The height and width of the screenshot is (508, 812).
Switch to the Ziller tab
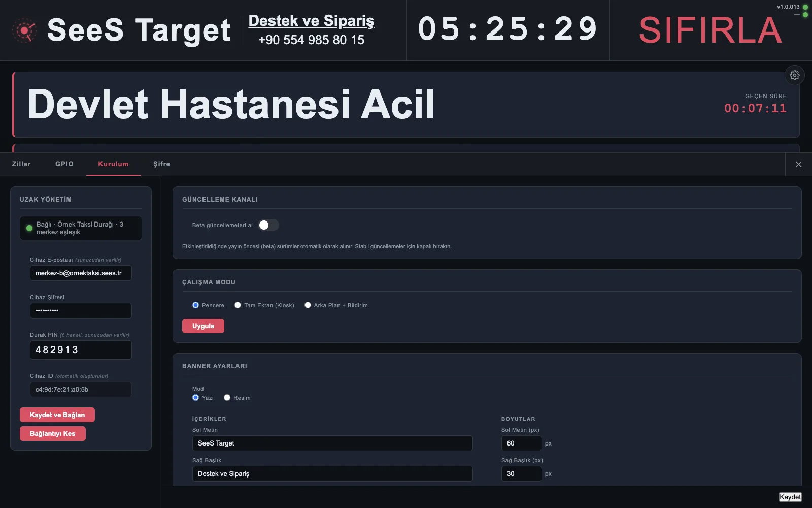[x=21, y=164]
